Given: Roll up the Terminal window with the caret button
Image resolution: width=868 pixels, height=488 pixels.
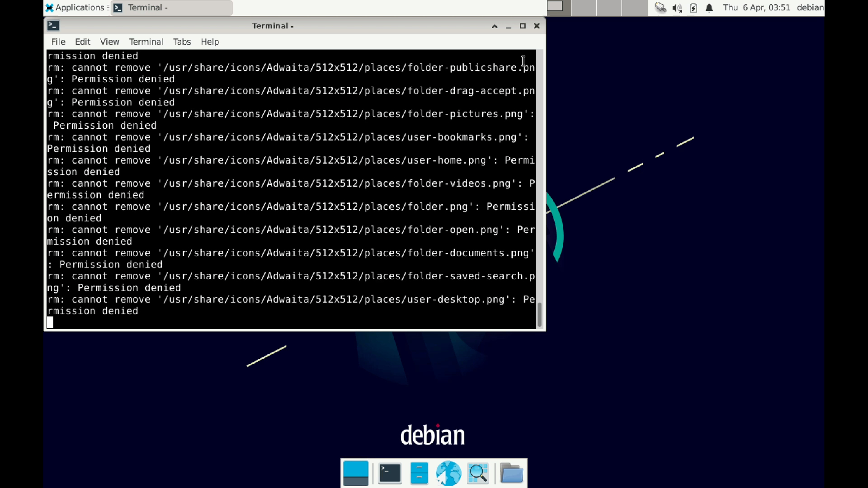Looking at the screenshot, I should [495, 26].
